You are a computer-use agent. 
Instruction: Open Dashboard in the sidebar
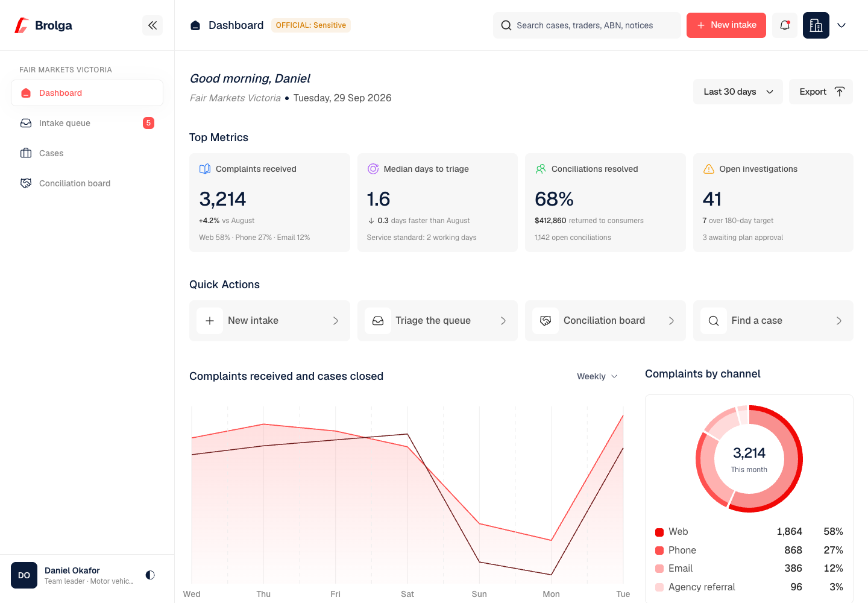click(87, 93)
